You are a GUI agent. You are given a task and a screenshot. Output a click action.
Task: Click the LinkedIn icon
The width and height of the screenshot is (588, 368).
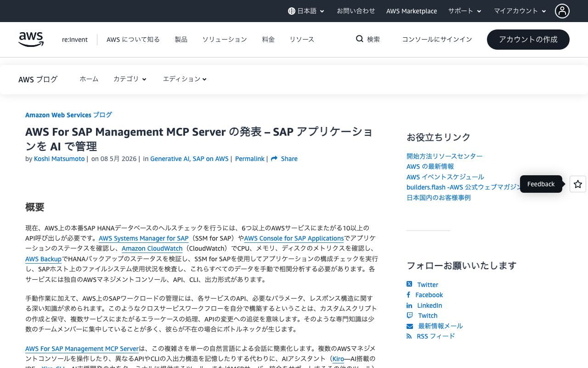click(409, 305)
